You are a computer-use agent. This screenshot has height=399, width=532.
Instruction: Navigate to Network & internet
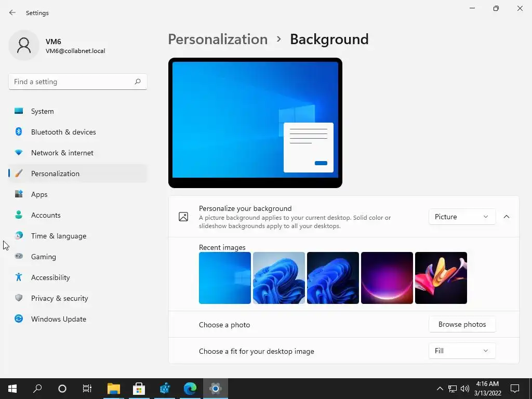click(62, 153)
